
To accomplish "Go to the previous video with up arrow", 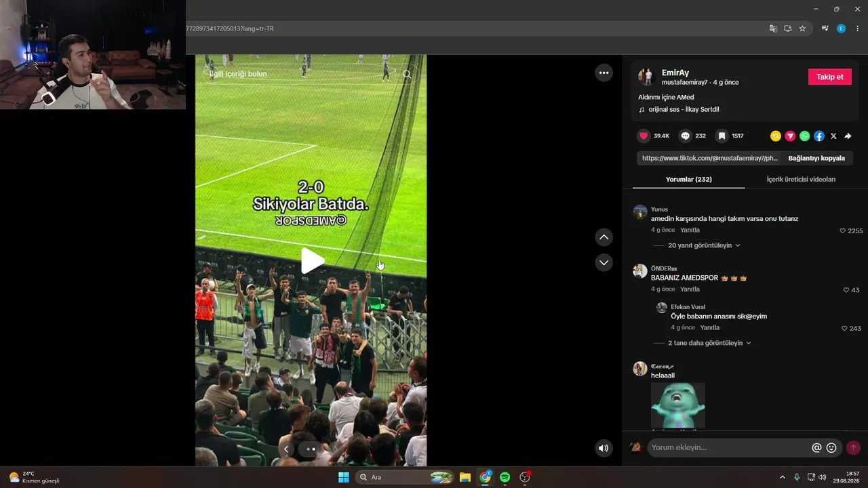I will (x=604, y=237).
